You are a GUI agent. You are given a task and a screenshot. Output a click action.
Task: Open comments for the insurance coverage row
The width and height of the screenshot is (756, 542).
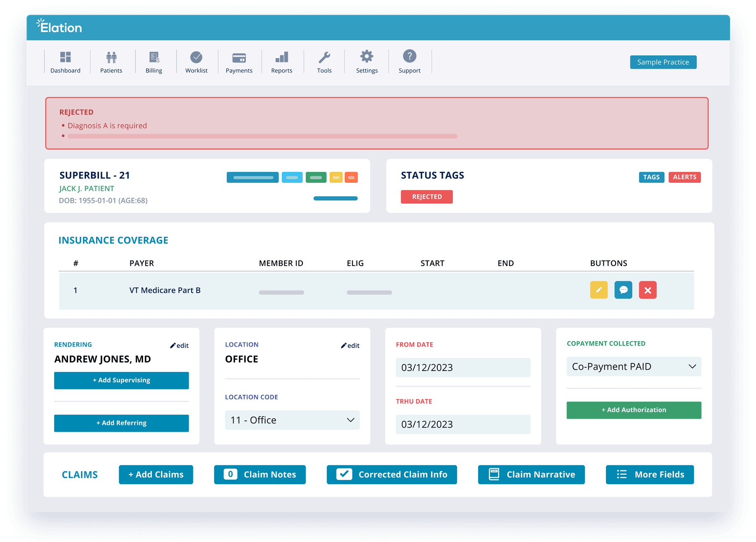(x=623, y=290)
